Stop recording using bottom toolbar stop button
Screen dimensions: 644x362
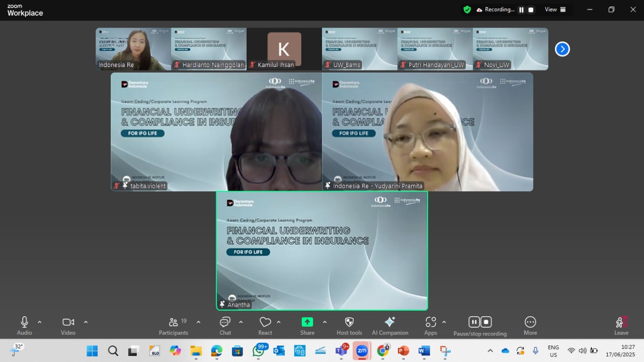coord(486,322)
